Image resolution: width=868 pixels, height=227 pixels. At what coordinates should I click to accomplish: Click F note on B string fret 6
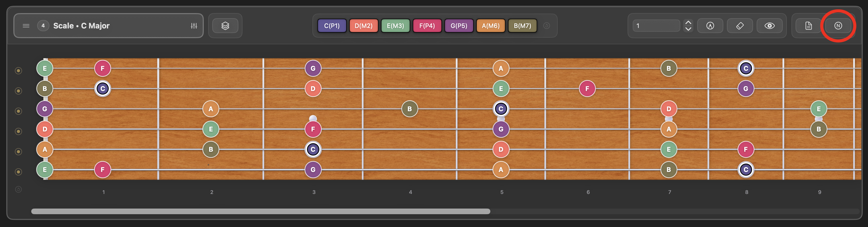point(587,89)
